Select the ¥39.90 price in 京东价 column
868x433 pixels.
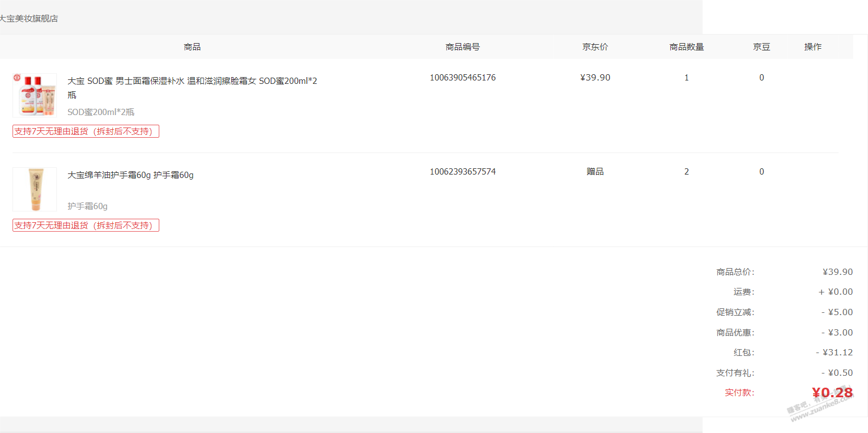coord(595,78)
